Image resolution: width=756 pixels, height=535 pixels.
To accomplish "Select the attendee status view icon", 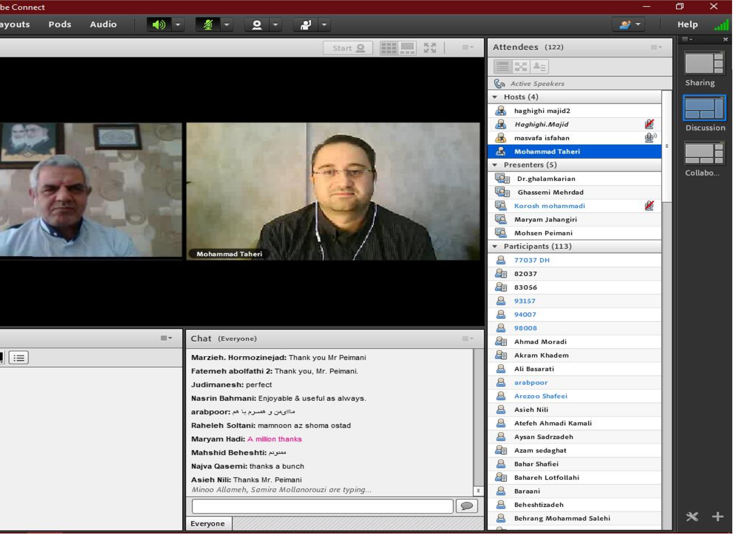I will [x=539, y=67].
